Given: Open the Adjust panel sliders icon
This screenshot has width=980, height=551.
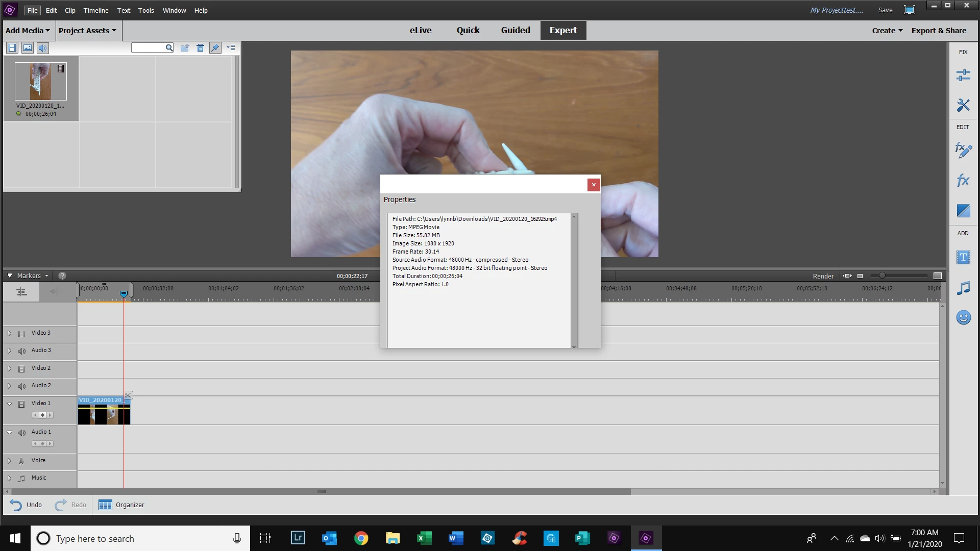Looking at the screenshot, I should [963, 76].
